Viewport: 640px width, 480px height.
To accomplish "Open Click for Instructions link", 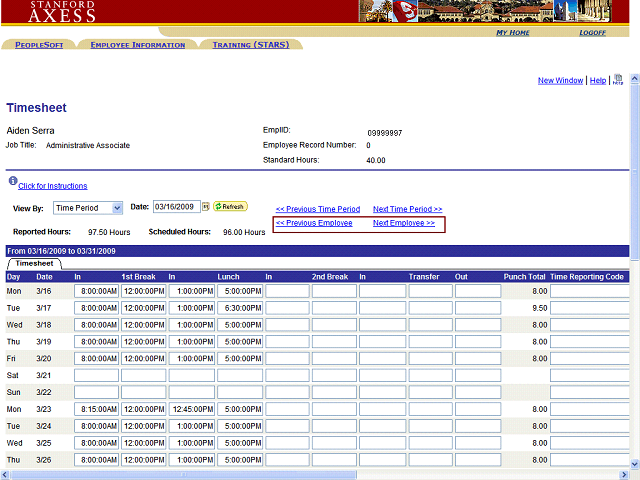I will click(x=52, y=186).
